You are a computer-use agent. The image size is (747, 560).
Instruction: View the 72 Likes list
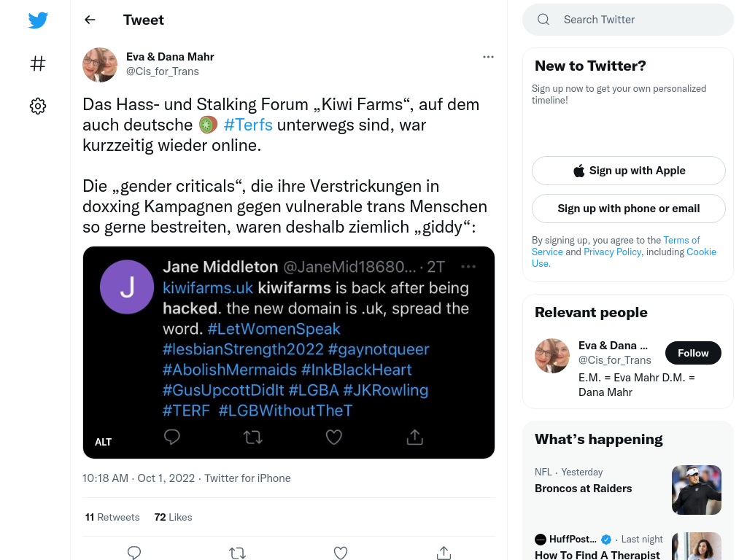[x=173, y=517]
